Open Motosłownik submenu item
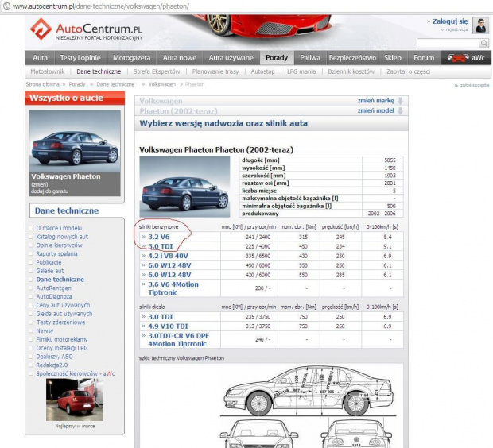The image size is (493, 448). 48,71
